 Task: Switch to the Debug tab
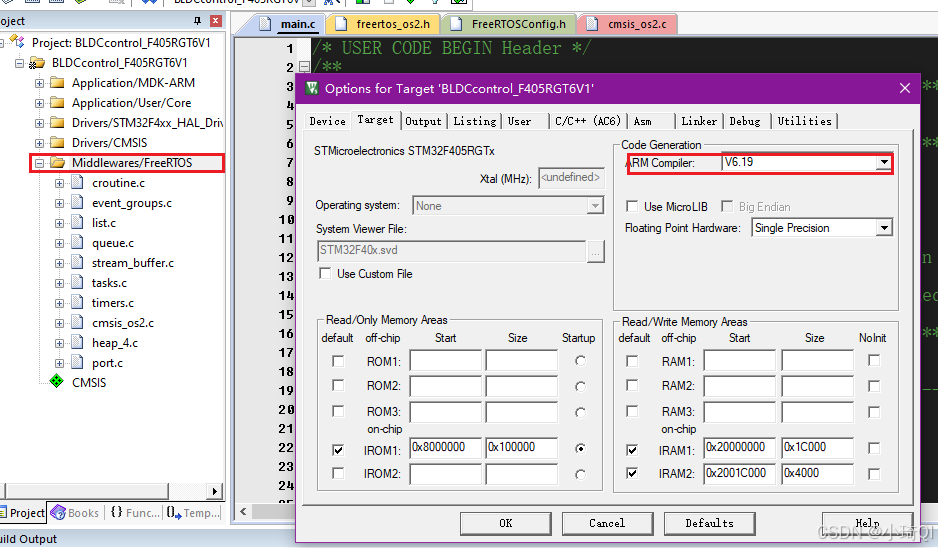click(x=745, y=121)
